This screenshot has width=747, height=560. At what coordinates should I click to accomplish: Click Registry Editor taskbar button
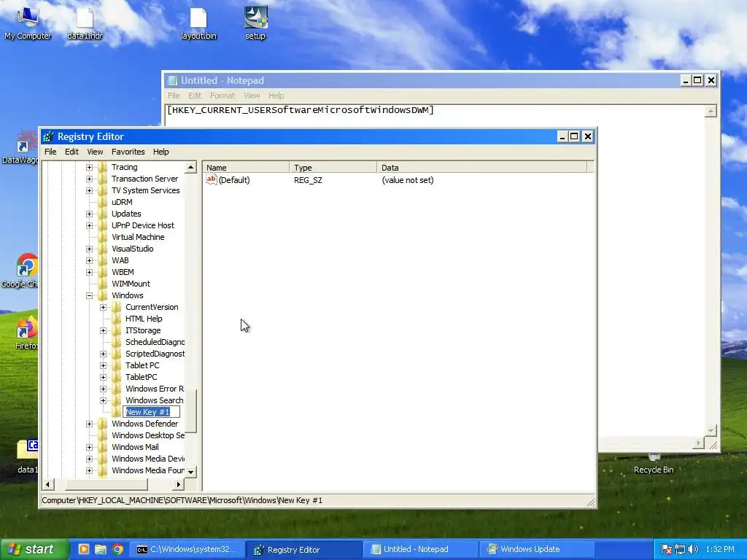tap(304, 549)
